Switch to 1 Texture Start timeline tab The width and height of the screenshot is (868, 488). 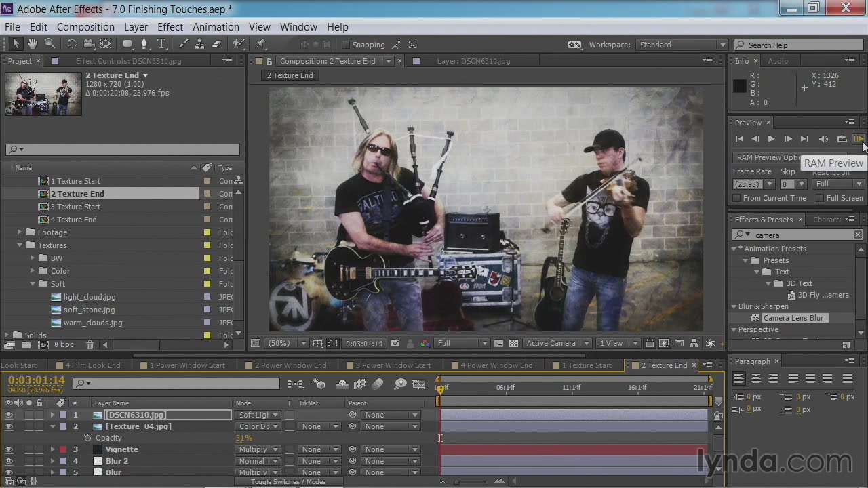click(587, 365)
